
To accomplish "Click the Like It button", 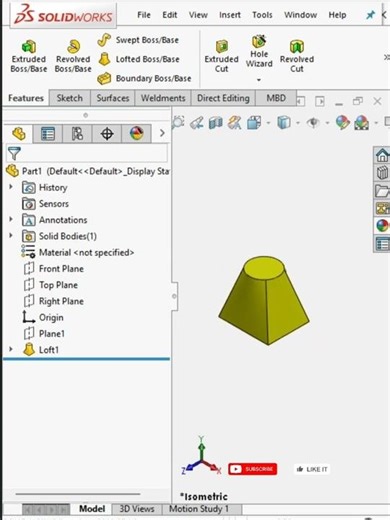I will [312, 469].
